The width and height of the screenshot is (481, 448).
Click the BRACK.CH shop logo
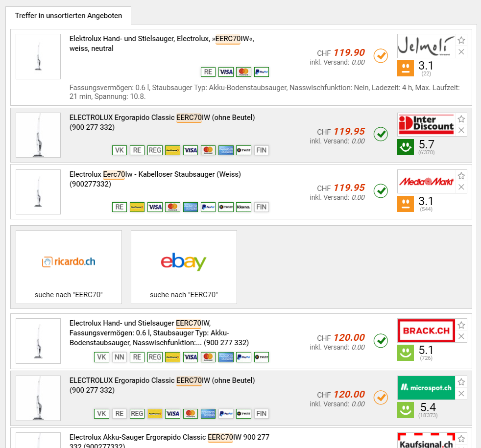coord(426,331)
